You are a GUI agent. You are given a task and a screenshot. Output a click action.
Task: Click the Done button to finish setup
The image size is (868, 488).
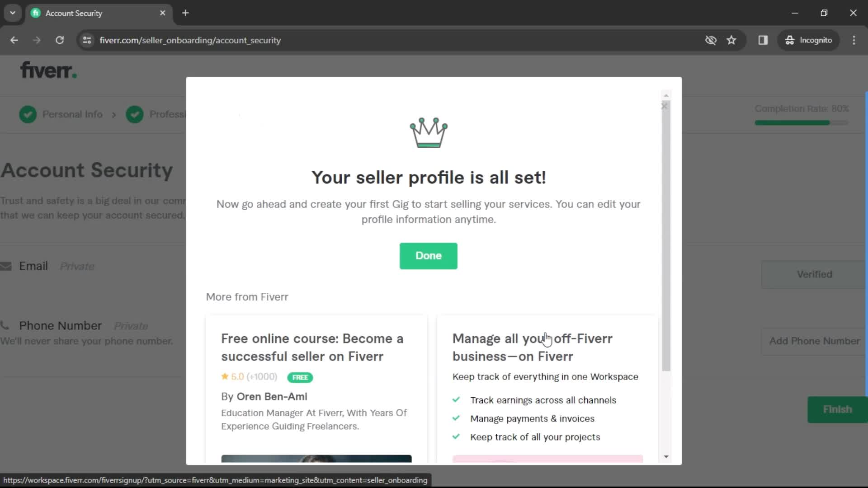coord(428,256)
